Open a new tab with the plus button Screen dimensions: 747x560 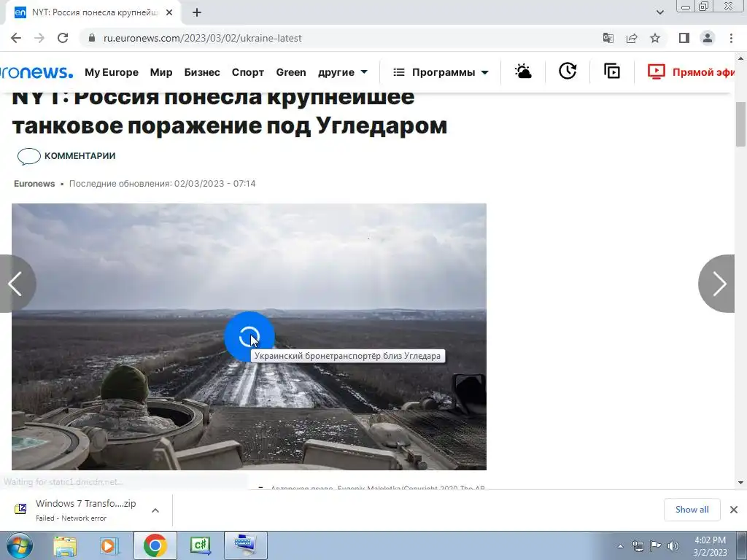tap(197, 13)
